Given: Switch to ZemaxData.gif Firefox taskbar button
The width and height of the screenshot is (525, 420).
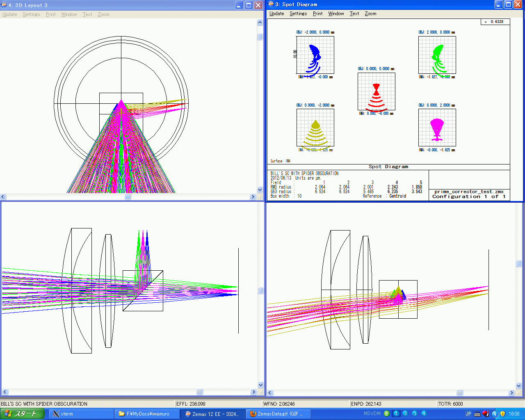Looking at the screenshot, I should coord(278,414).
